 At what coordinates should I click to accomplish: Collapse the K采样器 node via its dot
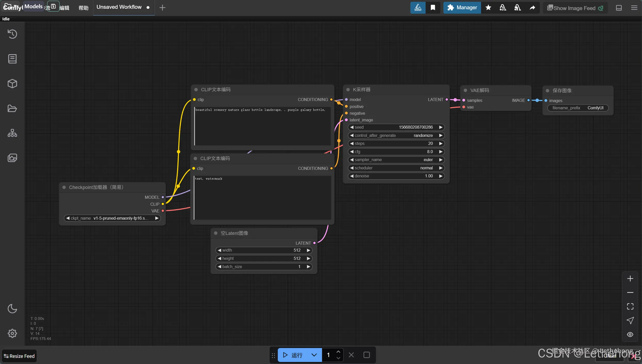tap(348, 90)
